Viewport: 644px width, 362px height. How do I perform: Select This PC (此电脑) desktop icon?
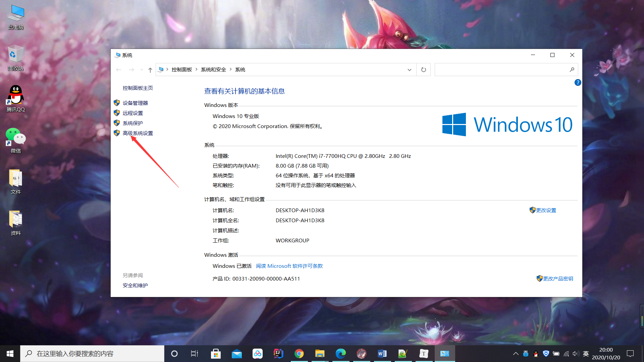(16, 17)
